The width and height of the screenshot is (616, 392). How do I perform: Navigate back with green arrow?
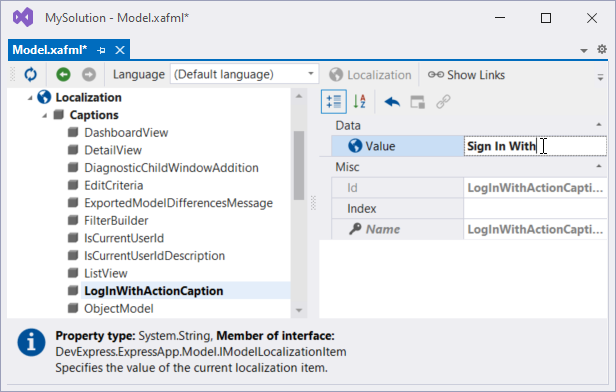coord(63,74)
